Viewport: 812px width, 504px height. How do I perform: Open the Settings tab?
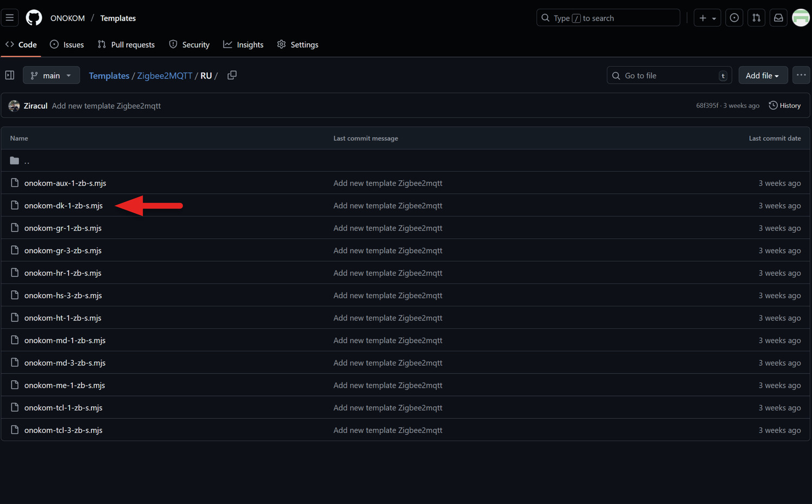click(298, 44)
